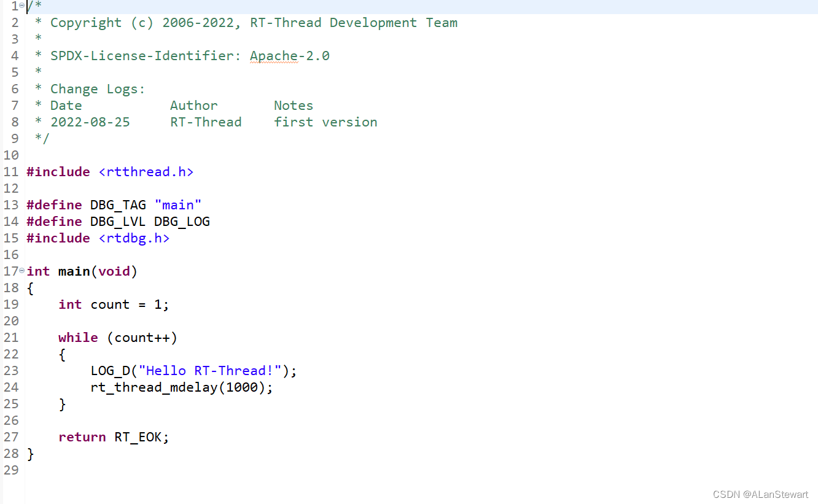Collapse the main function fold at line 17

[22, 271]
